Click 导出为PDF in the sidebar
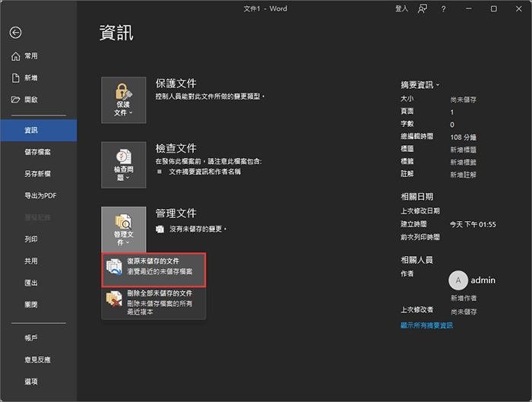The image size is (532, 402). click(x=38, y=196)
